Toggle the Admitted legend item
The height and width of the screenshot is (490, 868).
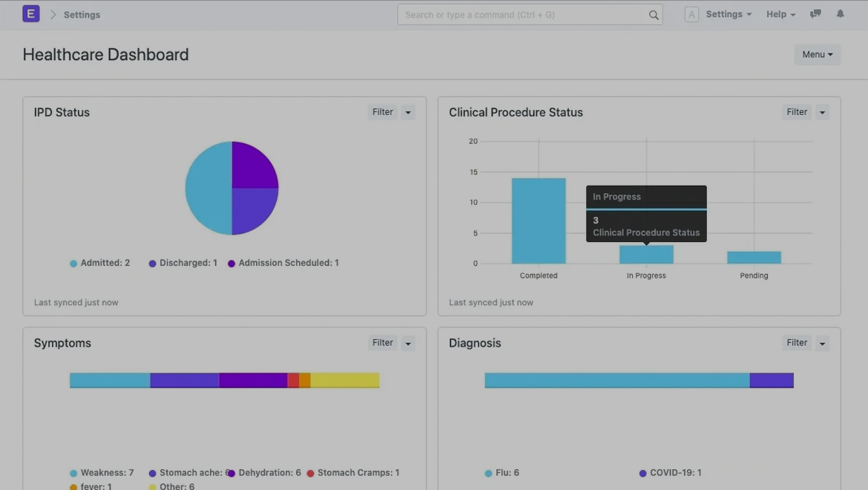click(x=100, y=263)
